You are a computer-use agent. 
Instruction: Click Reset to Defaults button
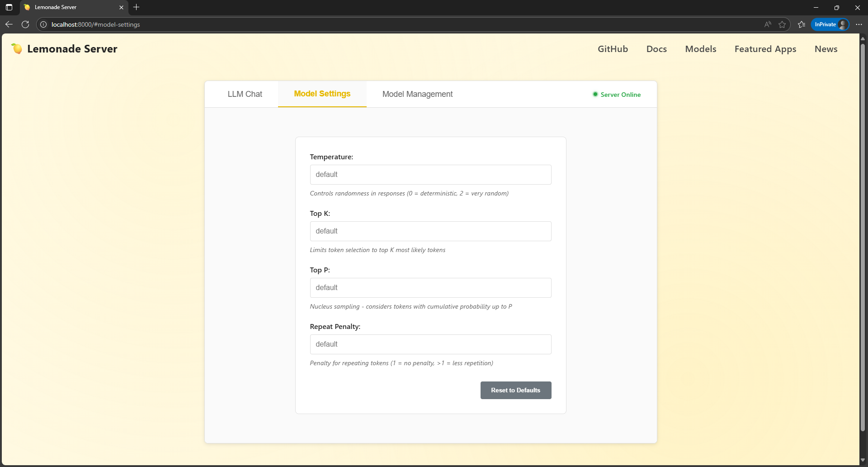516,390
